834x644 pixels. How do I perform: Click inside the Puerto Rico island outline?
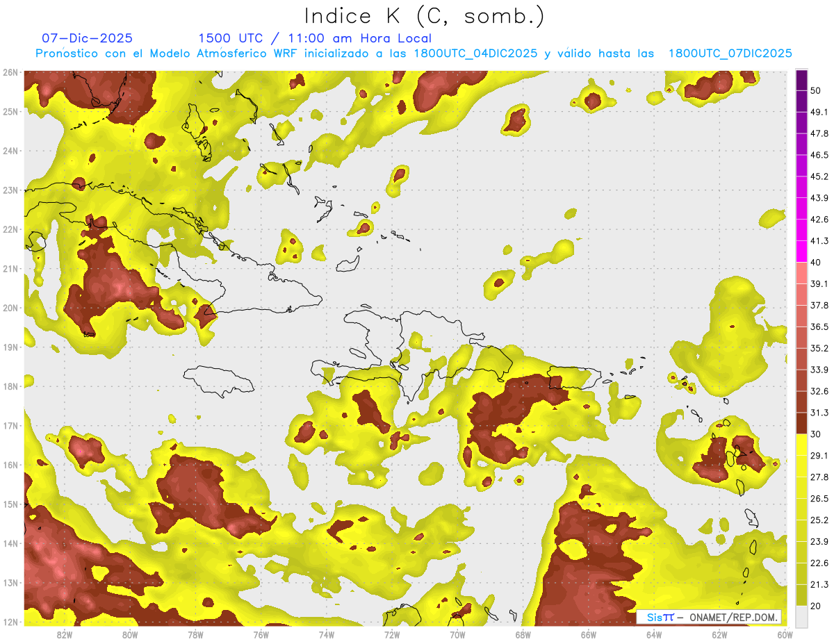tap(574, 378)
